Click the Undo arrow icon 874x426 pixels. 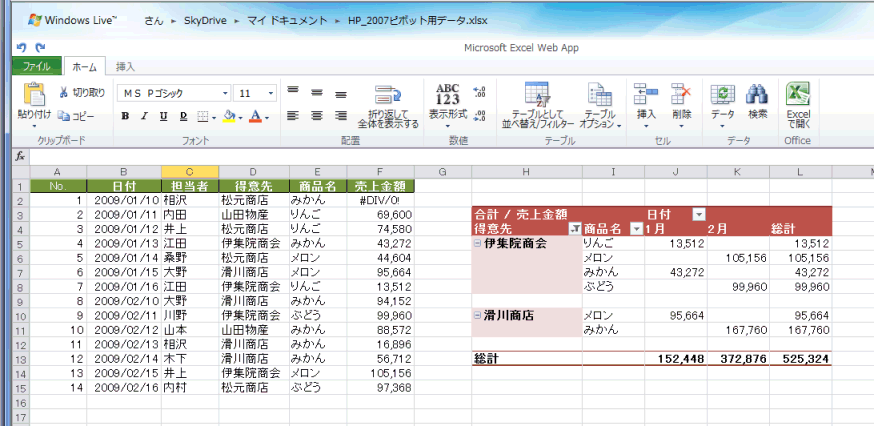tap(21, 47)
